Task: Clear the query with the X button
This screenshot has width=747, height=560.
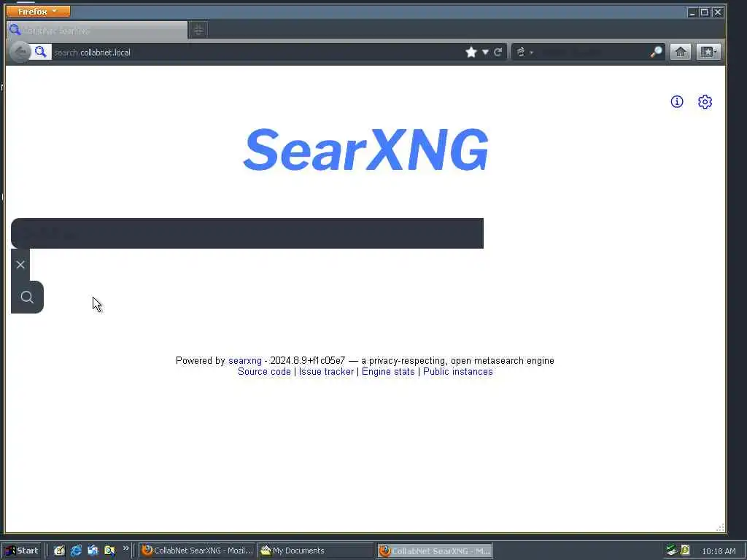Action: pos(20,265)
